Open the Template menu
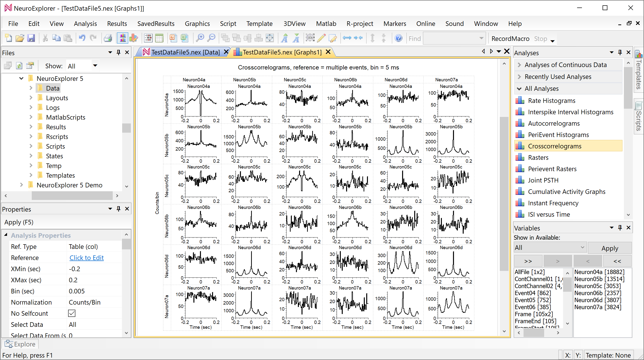 point(259,24)
